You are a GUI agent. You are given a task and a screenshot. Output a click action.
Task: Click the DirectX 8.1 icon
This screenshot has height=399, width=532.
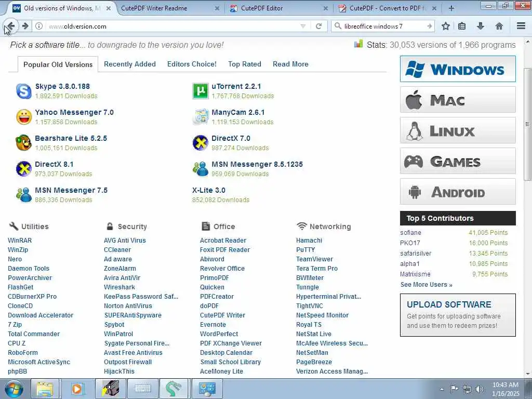24,169
